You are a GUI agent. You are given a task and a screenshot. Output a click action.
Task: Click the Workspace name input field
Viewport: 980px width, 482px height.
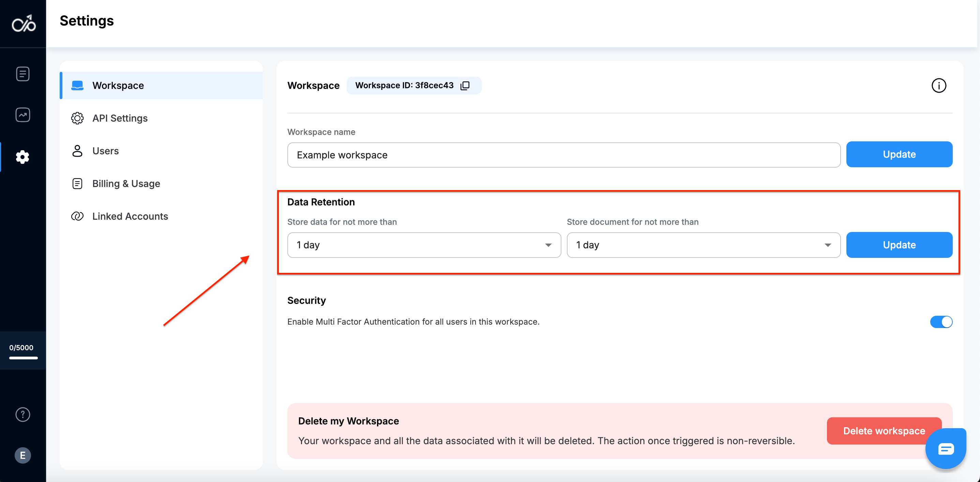coord(563,155)
